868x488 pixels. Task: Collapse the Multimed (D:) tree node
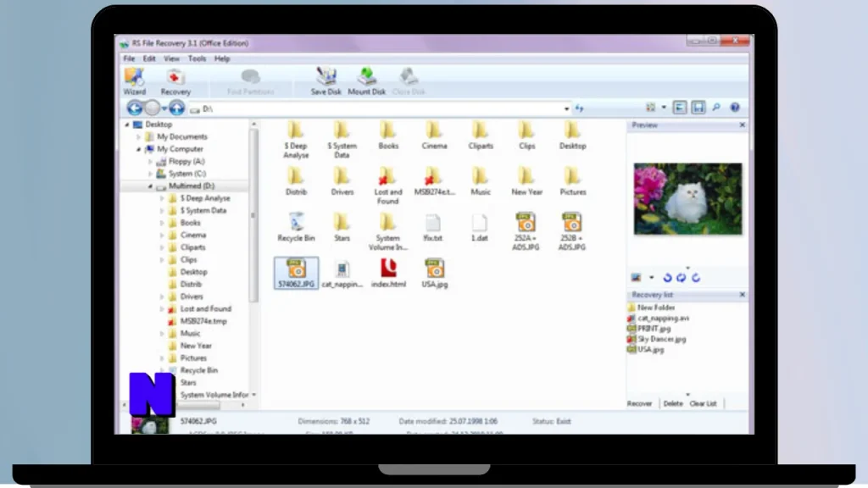pos(150,186)
